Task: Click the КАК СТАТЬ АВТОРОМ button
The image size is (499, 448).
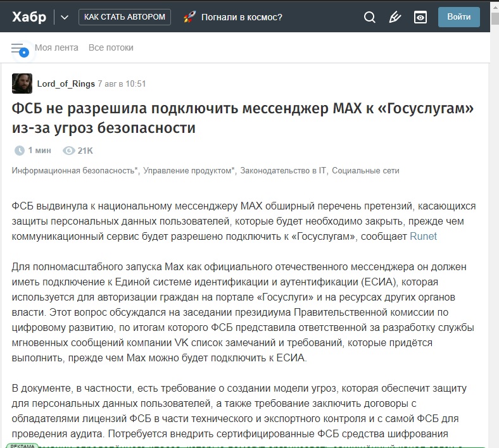Action: click(124, 17)
